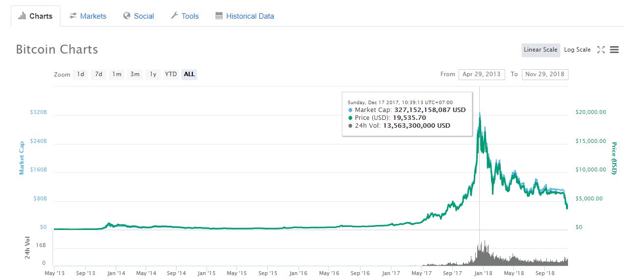Click the $10,000.00 price label
The width and height of the screenshot is (644, 280).
591,169
